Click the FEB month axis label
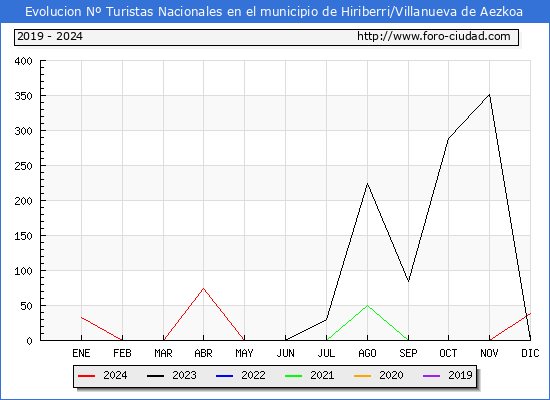Viewport: 550px width, 400px height. [122, 353]
